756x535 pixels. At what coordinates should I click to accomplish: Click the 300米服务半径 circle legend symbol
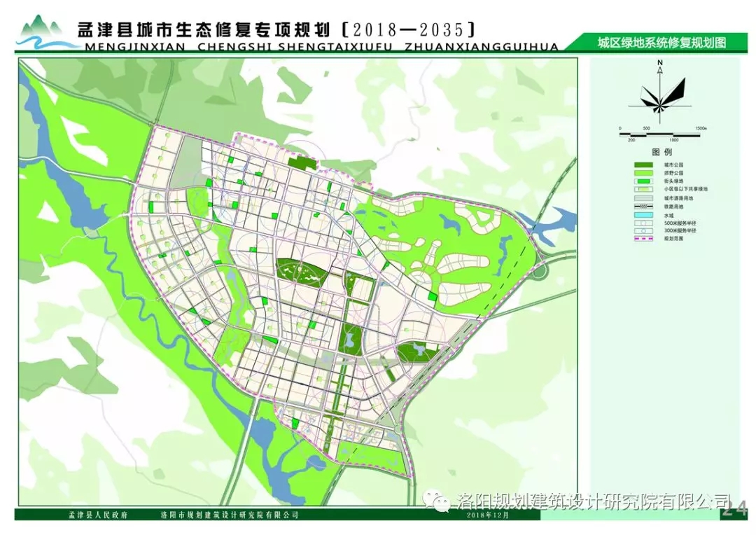click(643, 231)
